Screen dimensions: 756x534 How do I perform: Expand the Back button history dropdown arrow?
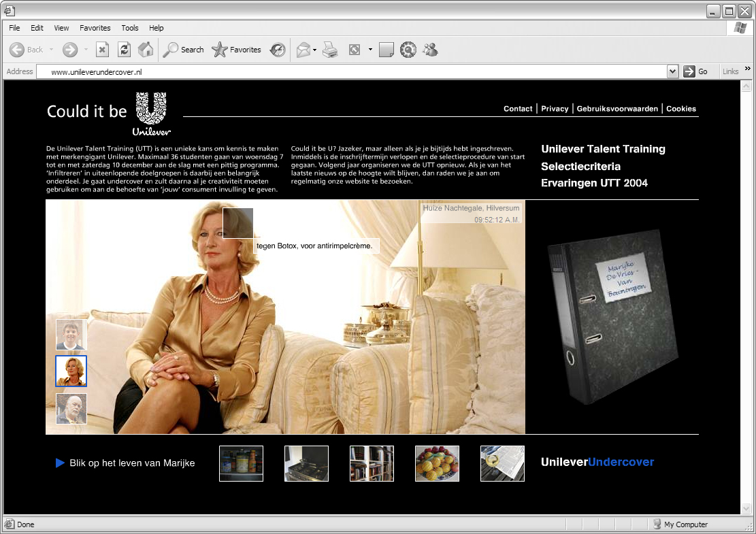click(x=51, y=50)
